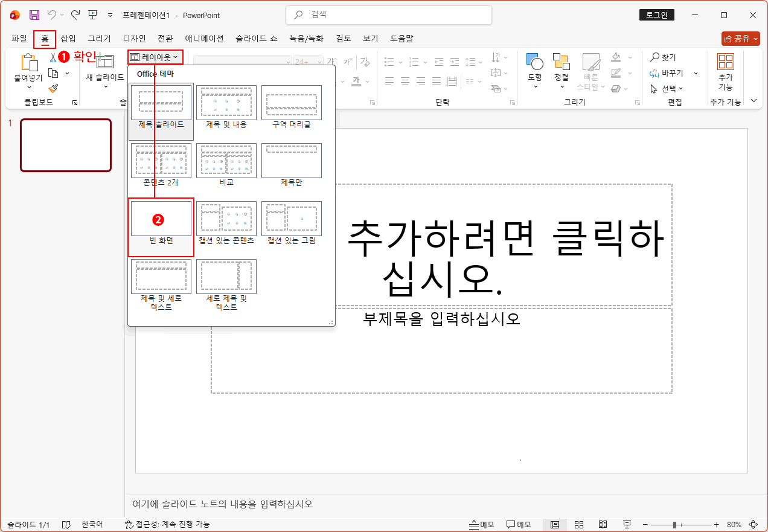Click the 로그인 button in the title bar

[656, 14]
